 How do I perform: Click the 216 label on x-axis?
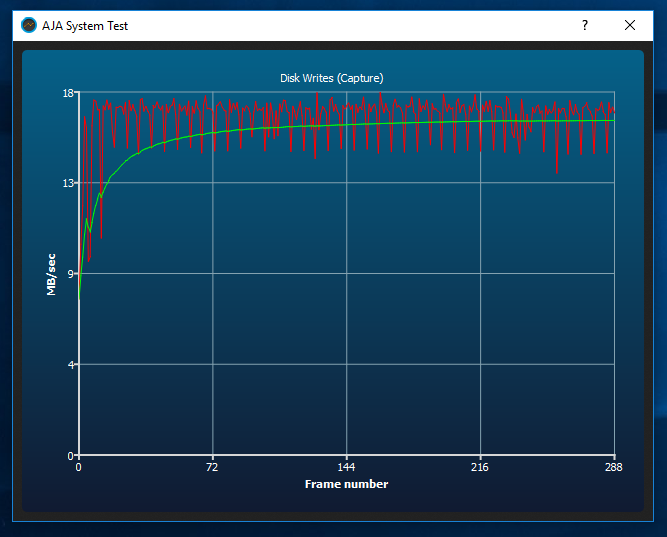point(480,467)
